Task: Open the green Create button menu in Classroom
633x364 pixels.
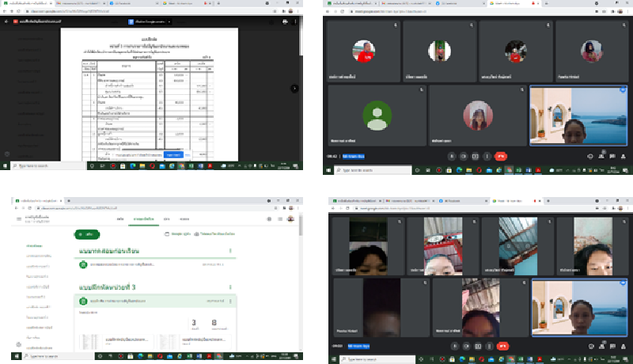Action: pos(88,235)
